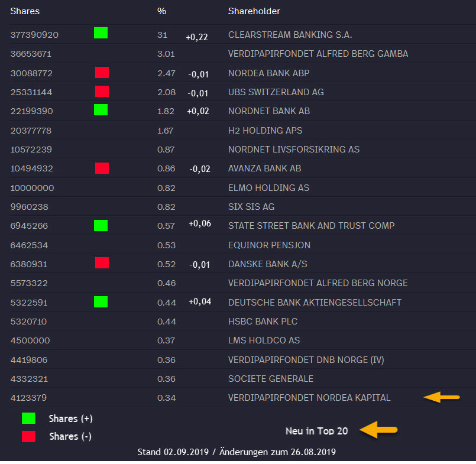Click share count 30088772
This screenshot has width=476, height=464.
coord(31,73)
